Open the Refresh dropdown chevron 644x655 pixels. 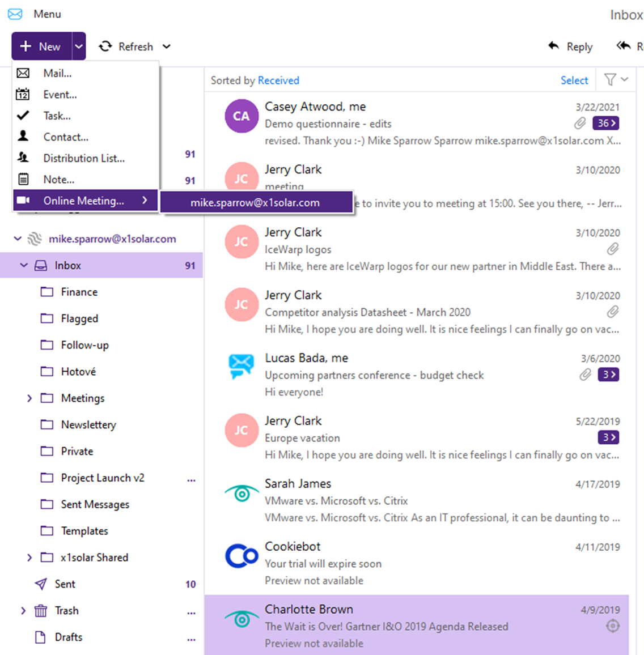click(166, 46)
